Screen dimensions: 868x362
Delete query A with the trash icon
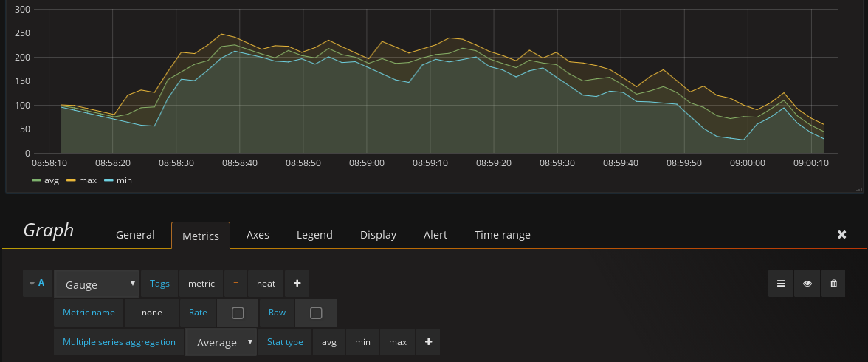[834, 283]
